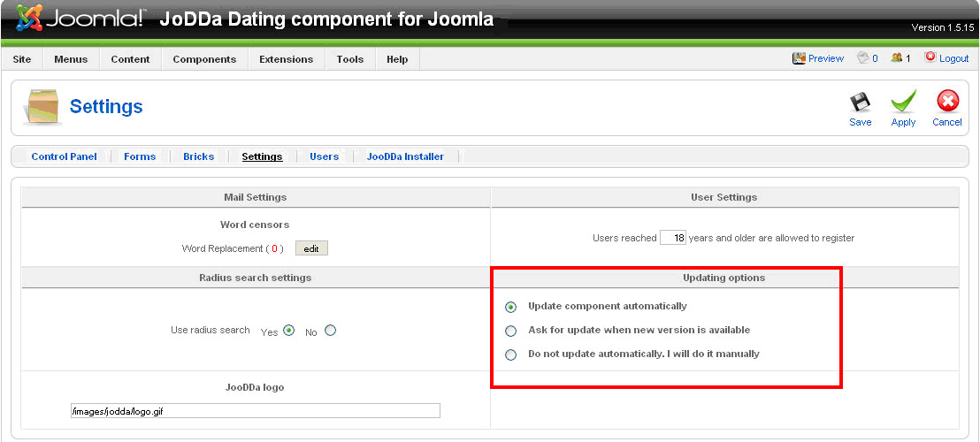Set Use radius search to Yes
This screenshot has height=442, width=980.
tap(288, 331)
